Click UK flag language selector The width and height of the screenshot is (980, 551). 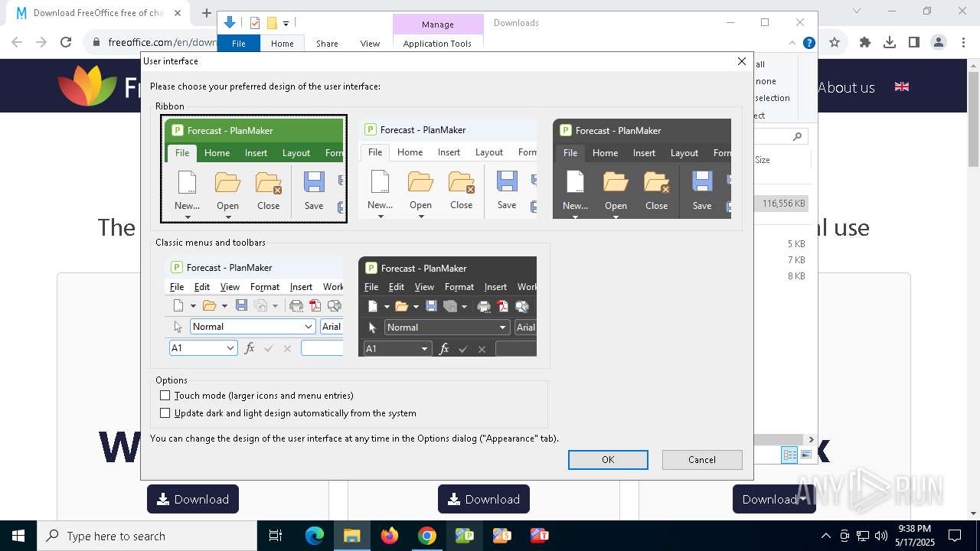(902, 86)
